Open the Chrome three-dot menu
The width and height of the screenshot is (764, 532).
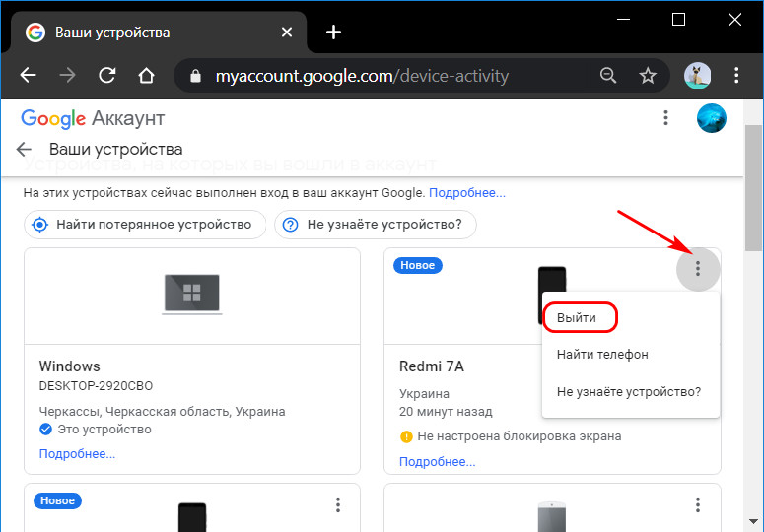[736, 76]
